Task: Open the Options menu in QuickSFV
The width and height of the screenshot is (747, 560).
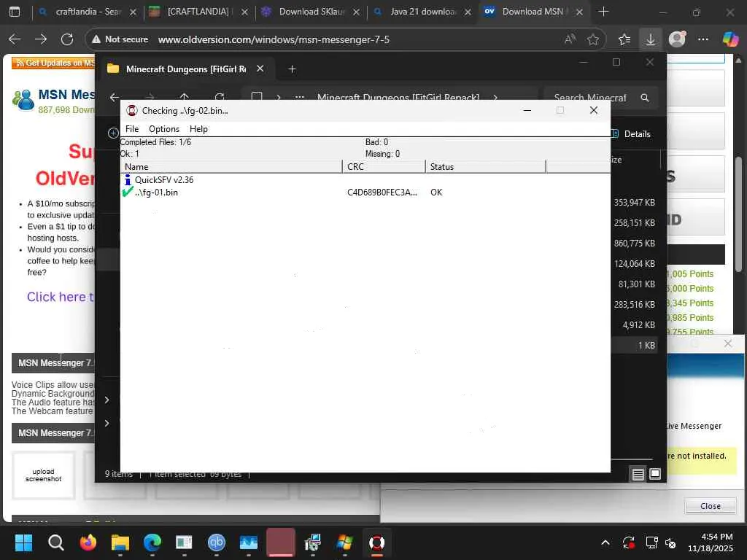Action: click(164, 129)
